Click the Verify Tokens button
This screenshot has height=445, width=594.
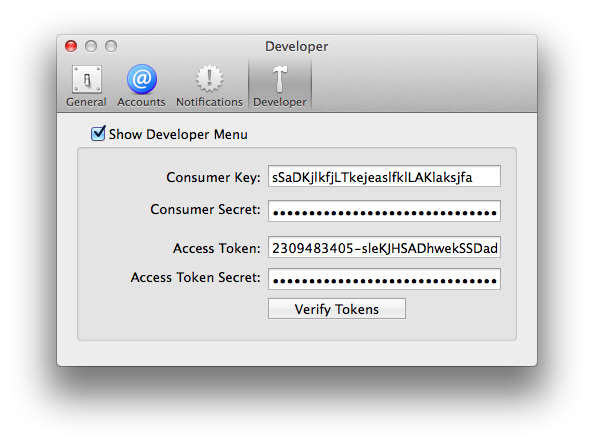337,309
